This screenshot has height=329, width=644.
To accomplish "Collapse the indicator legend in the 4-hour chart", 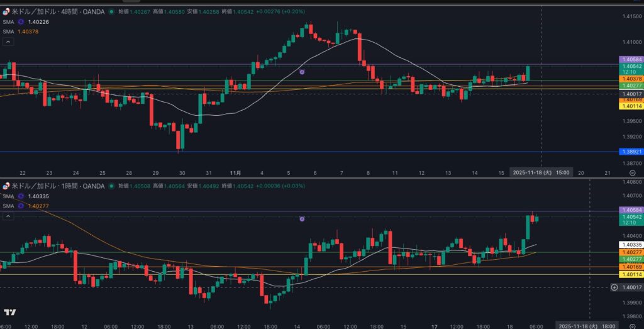I will (8, 42).
